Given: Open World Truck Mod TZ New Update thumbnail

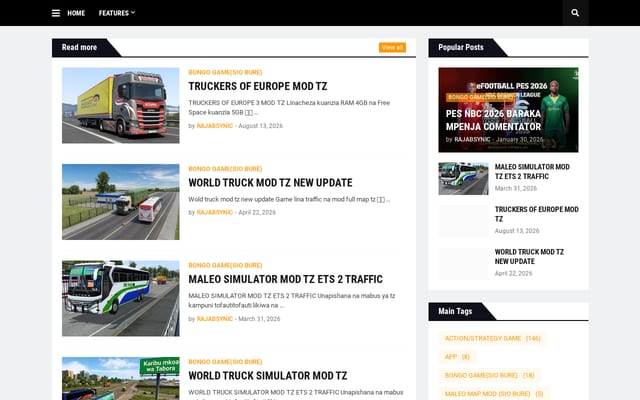Looking at the screenshot, I should [x=120, y=202].
